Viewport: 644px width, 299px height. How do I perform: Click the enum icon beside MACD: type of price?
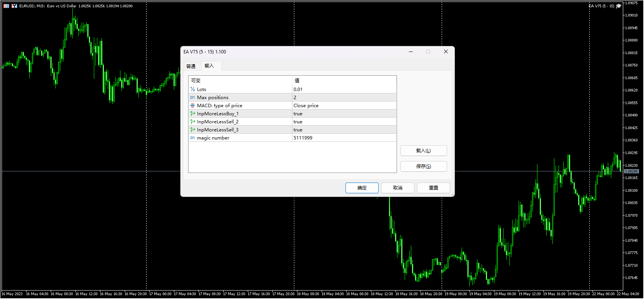[192, 105]
